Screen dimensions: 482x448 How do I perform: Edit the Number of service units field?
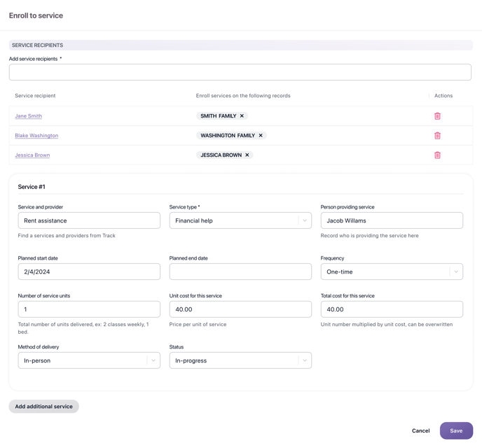click(89, 309)
